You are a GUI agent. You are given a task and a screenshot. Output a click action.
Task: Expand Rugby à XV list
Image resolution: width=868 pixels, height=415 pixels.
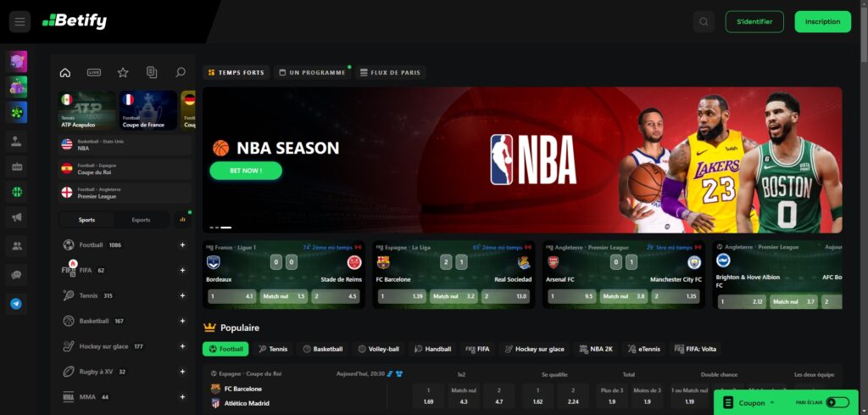183,372
